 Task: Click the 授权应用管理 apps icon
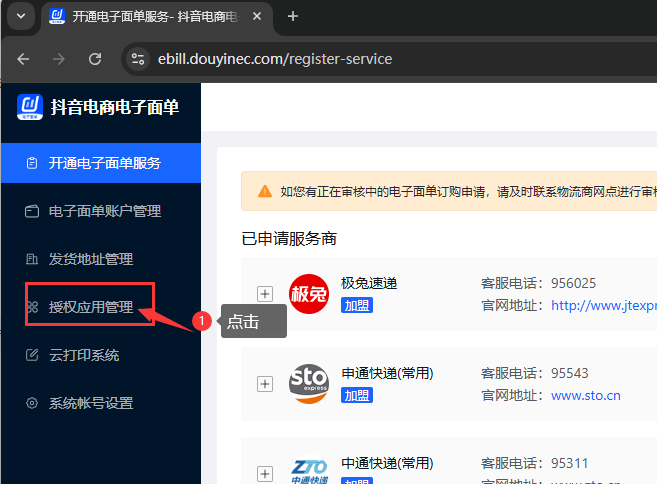point(31,307)
